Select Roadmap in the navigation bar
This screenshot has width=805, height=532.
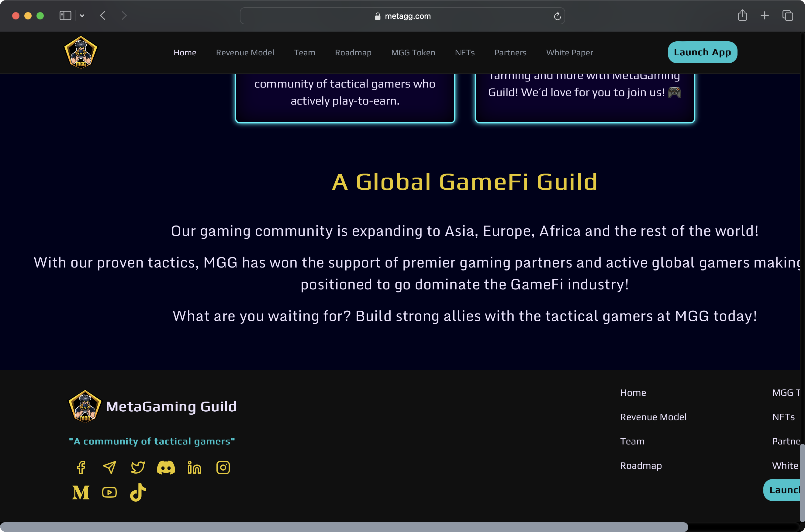[353, 52]
